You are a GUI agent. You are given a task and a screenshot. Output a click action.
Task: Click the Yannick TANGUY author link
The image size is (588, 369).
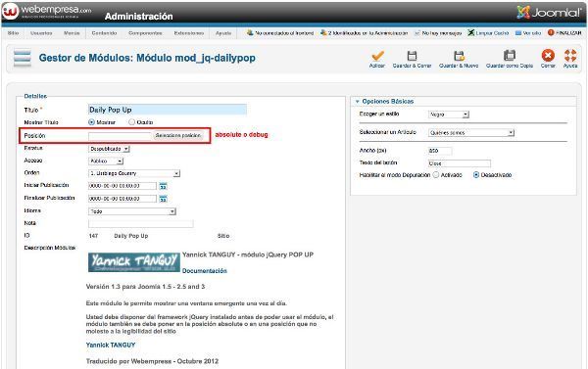(111, 346)
